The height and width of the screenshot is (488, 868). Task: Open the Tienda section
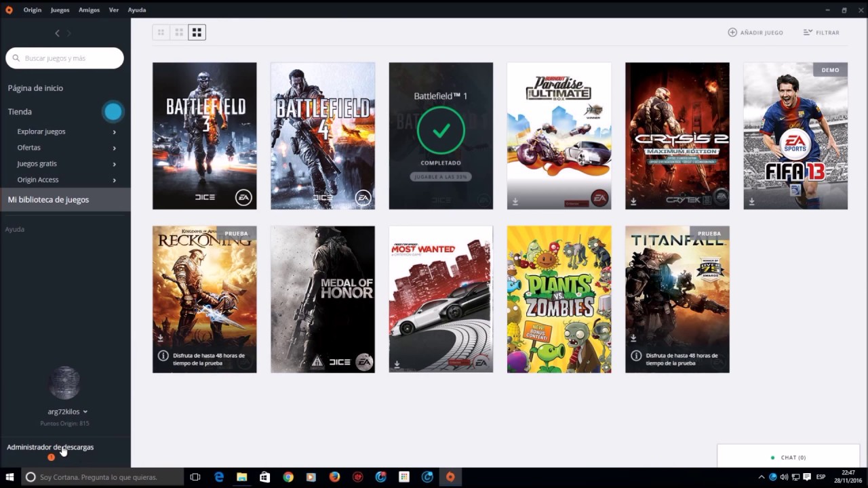click(x=20, y=112)
